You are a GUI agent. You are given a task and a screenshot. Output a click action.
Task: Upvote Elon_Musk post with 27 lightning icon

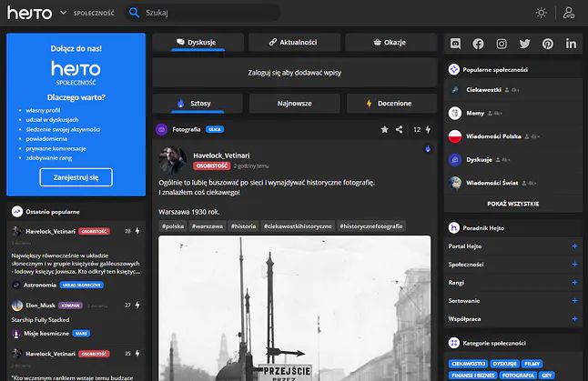(137, 305)
